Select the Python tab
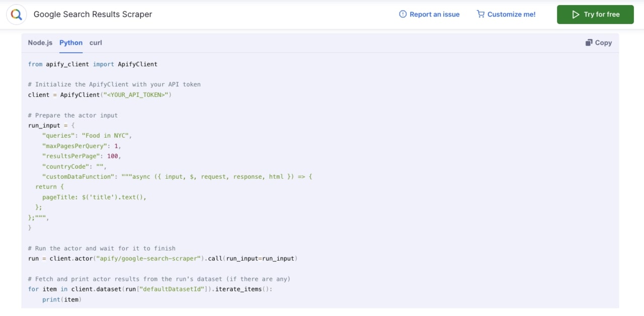This screenshot has height=316, width=644. 70,43
